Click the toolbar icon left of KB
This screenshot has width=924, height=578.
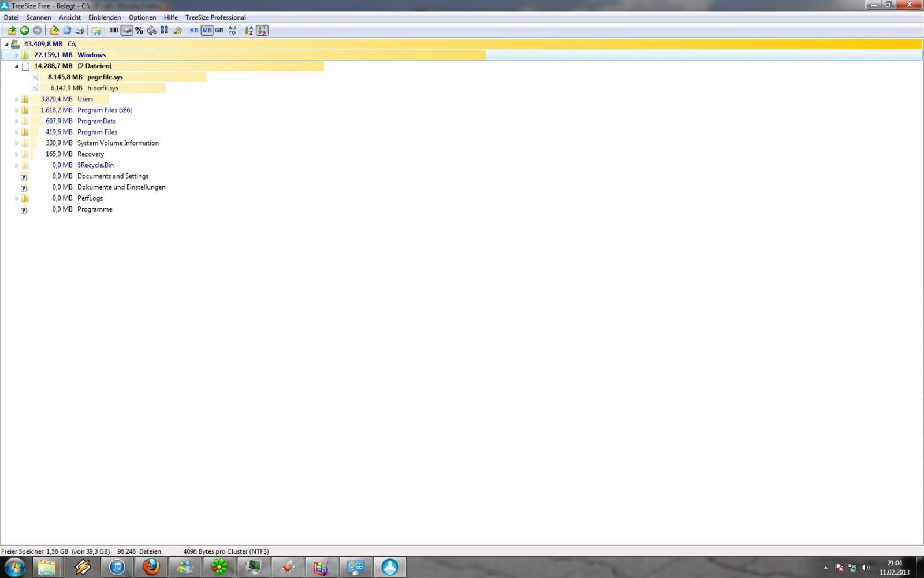click(x=177, y=31)
